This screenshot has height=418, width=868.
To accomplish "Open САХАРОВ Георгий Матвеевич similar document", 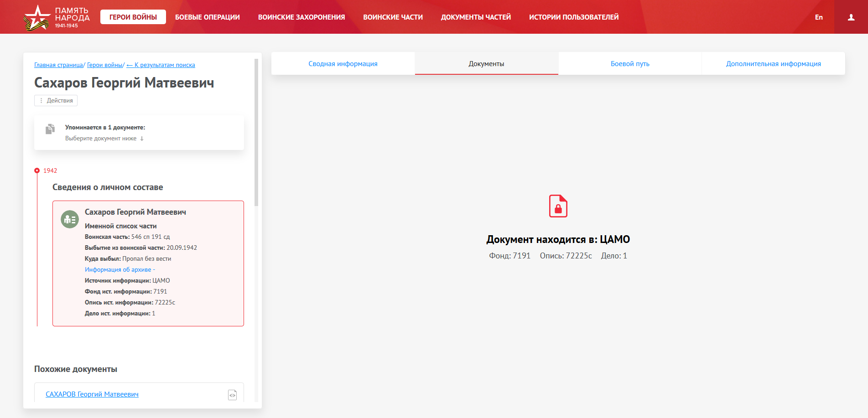I will [92, 394].
